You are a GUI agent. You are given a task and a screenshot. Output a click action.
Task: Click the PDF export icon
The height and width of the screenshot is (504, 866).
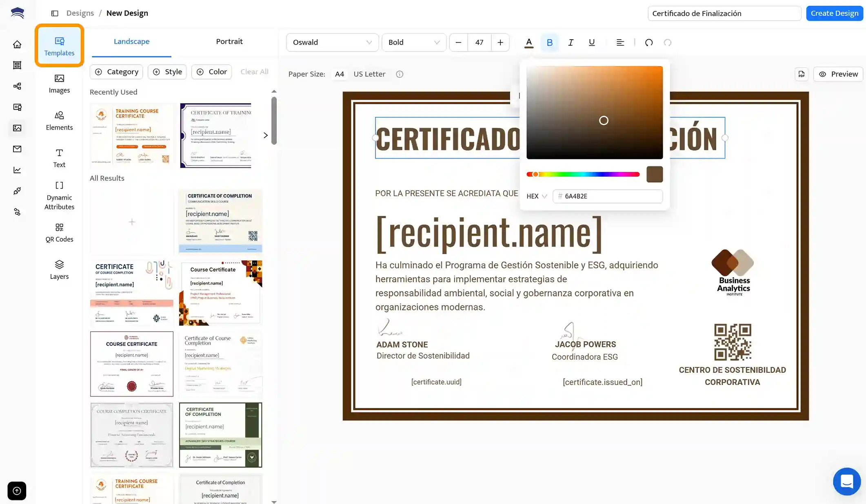802,74
